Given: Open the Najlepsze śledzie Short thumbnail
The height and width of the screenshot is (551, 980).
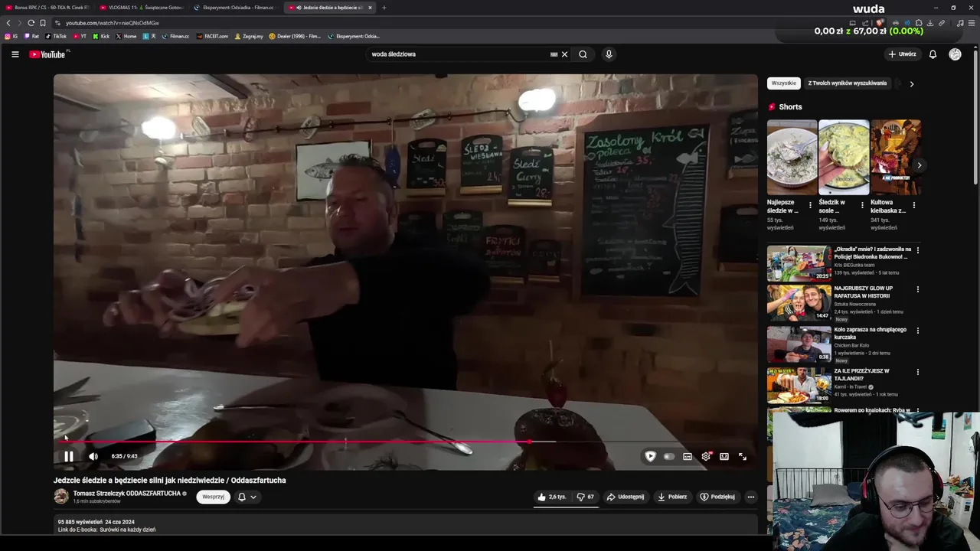Looking at the screenshot, I should [x=792, y=157].
